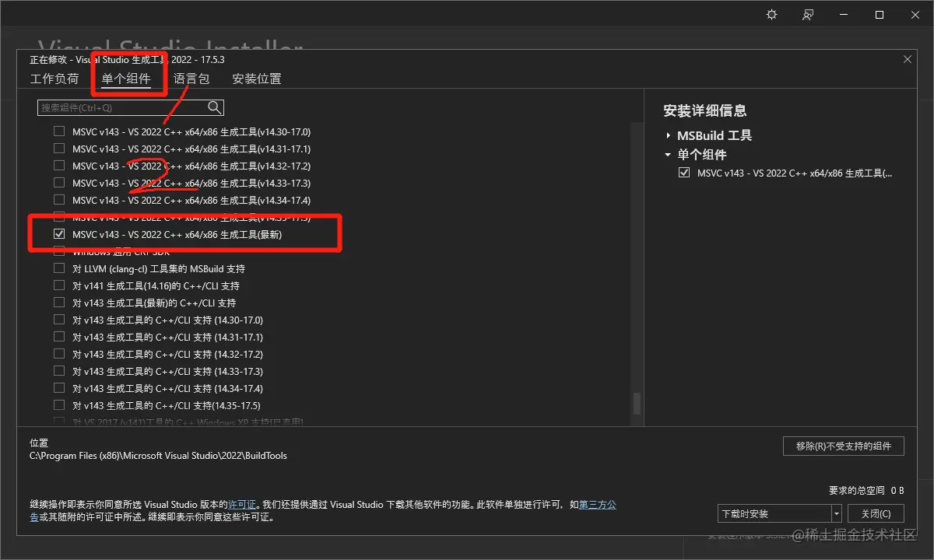Viewport: 934px width, 560px height.
Task: Check MSVC v143 生成工具(v14.31-17.1) checkbox
Action: tap(59, 149)
